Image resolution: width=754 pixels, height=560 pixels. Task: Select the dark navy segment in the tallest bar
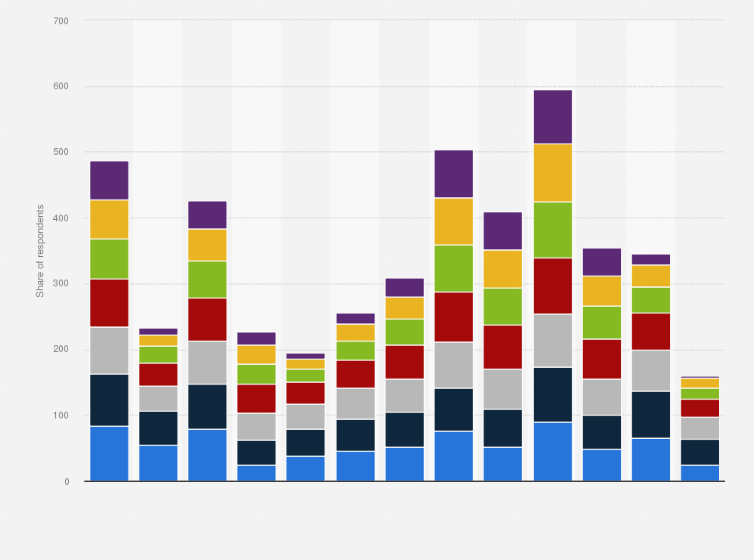click(552, 394)
